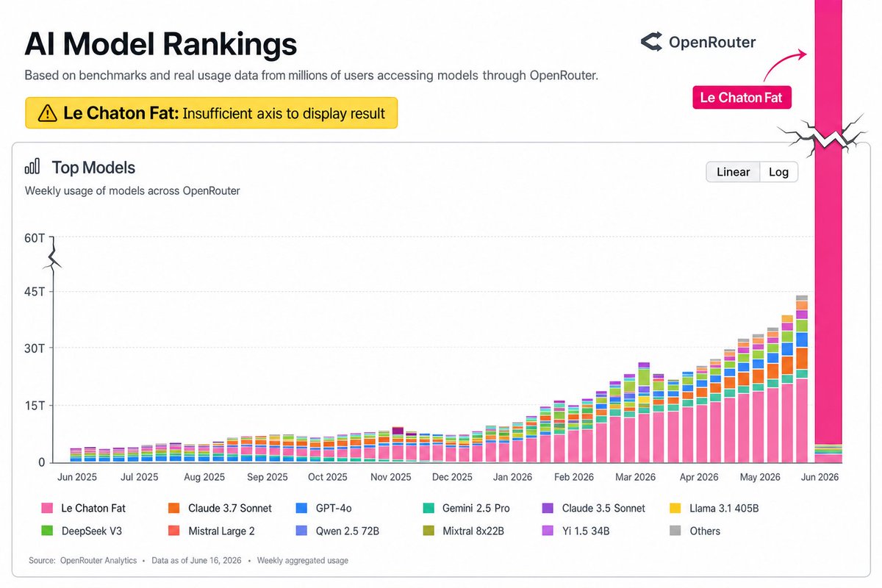Click the Others legend swatch
The image size is (882, 588).
pos(675,531)
